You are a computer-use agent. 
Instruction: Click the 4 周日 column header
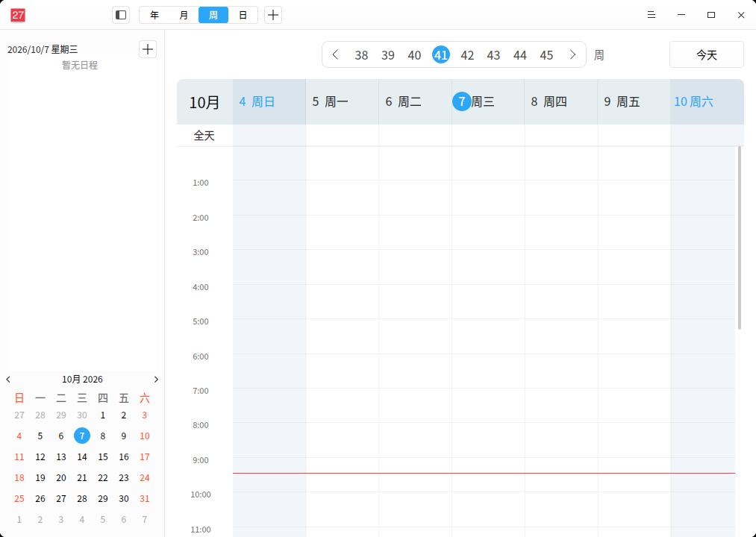269,101
